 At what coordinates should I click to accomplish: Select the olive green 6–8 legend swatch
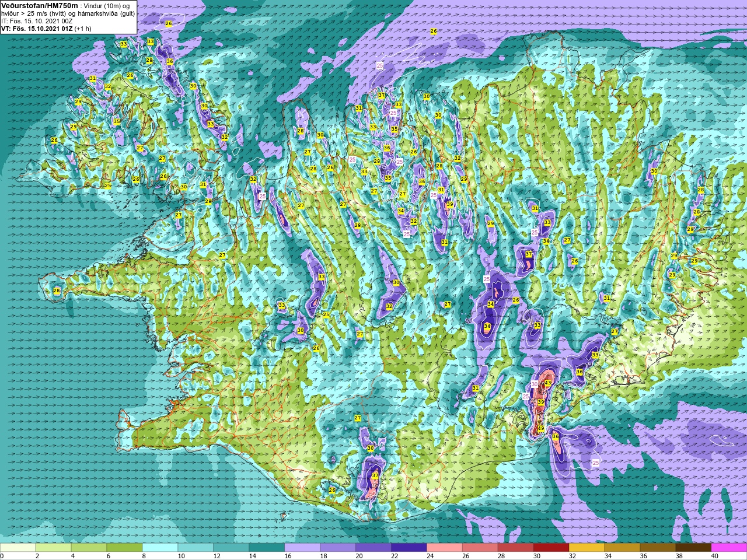[125, 548]
